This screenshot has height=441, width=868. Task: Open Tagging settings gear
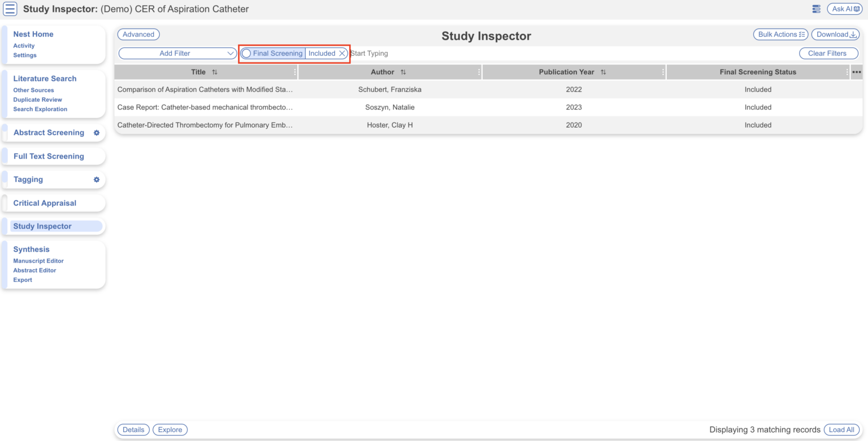(96, 180)
